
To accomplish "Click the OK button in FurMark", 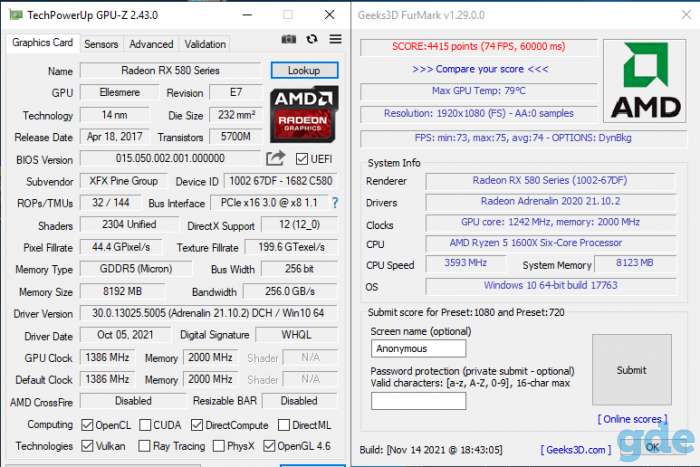I will point(653,447).
